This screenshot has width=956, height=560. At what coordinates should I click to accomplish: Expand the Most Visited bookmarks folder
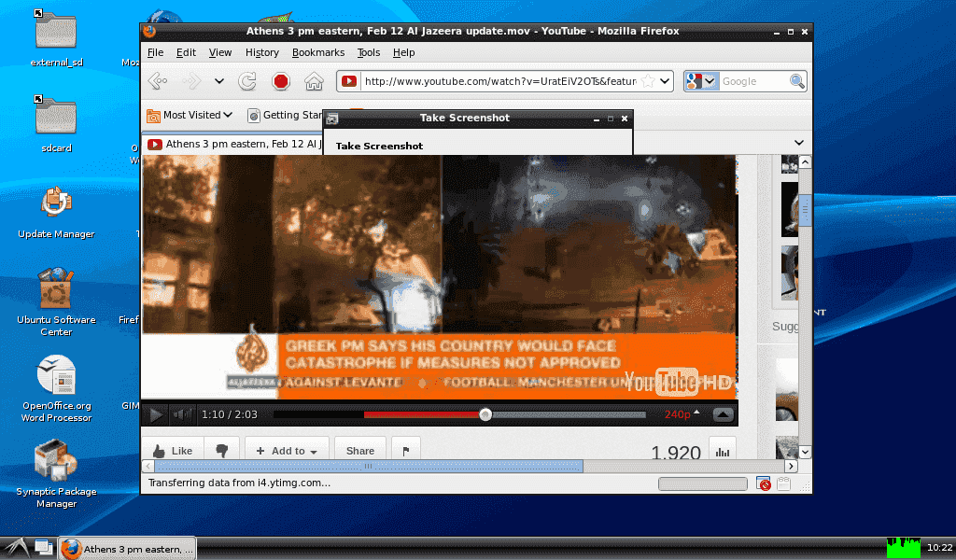[190, 115]
